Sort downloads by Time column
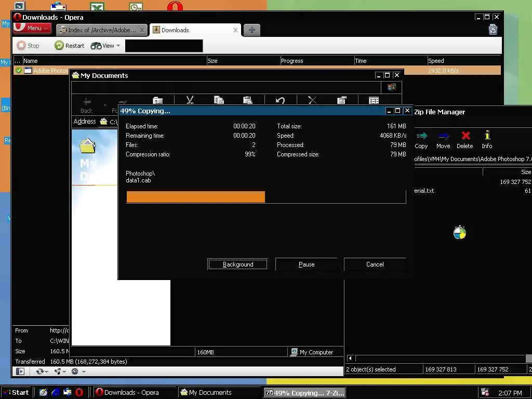532x399 pixels. pyautogui.click(x=391, y=61)
